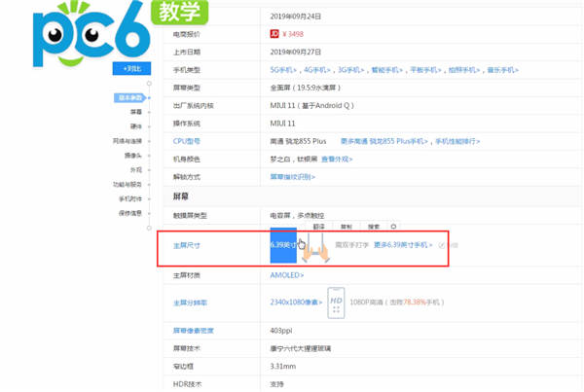This screenshot has width=584, height=392.
Task: Select 复制 in the selection popup
Action: click(347, 227)
